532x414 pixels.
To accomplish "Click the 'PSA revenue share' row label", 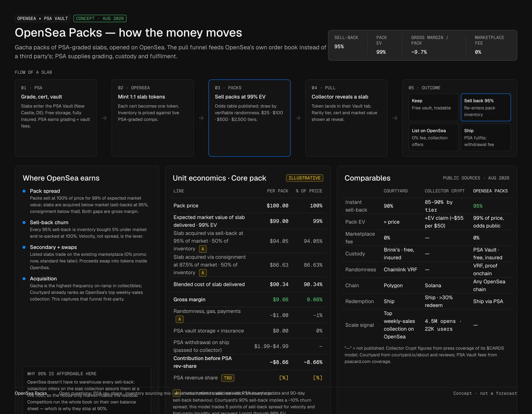I will pos(195,378).
